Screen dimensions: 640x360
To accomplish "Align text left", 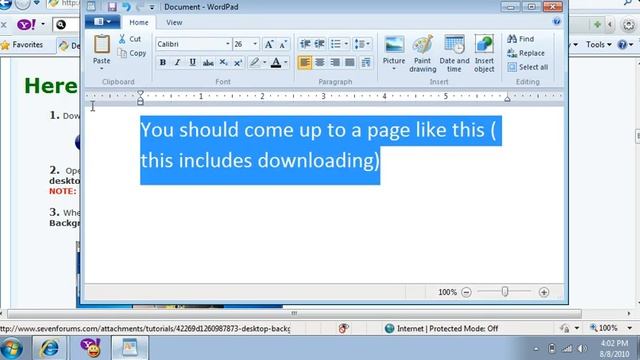I will (x=304, y=62).
